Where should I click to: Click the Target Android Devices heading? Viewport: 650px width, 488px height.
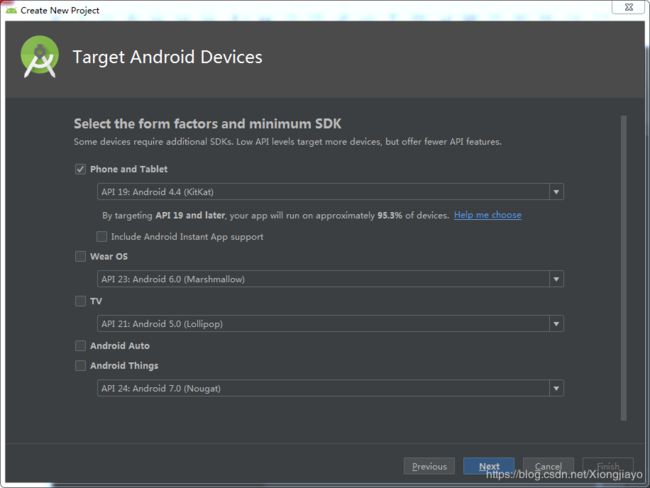click(167, 57)
